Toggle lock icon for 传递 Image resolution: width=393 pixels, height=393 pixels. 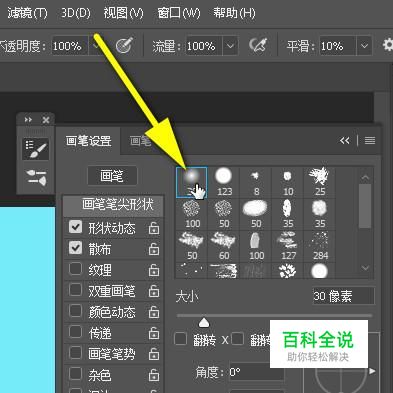click(154, 333)
